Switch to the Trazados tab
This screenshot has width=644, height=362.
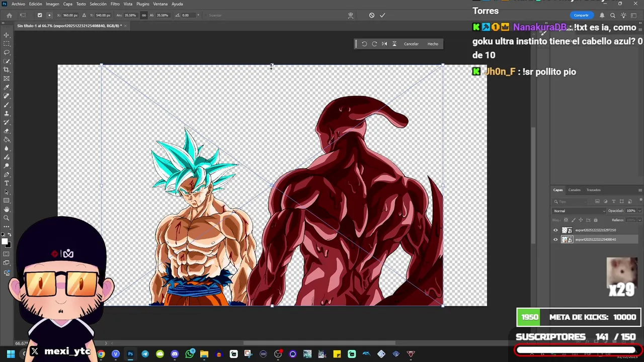pos(594,190)
